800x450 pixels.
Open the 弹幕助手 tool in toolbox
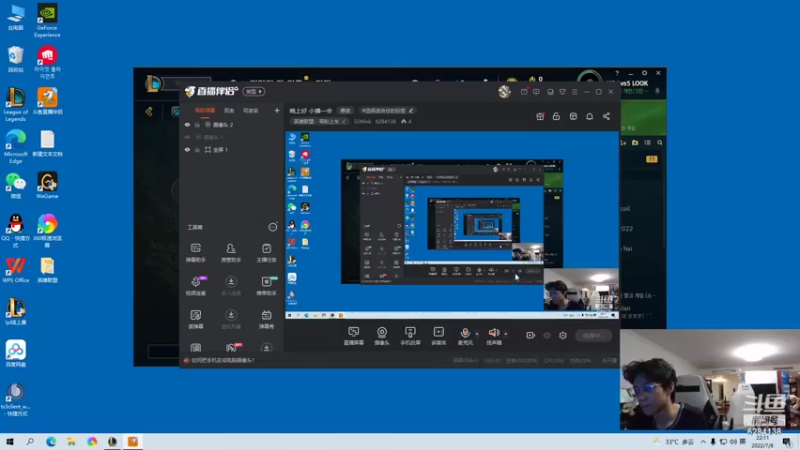coord(195,253)
